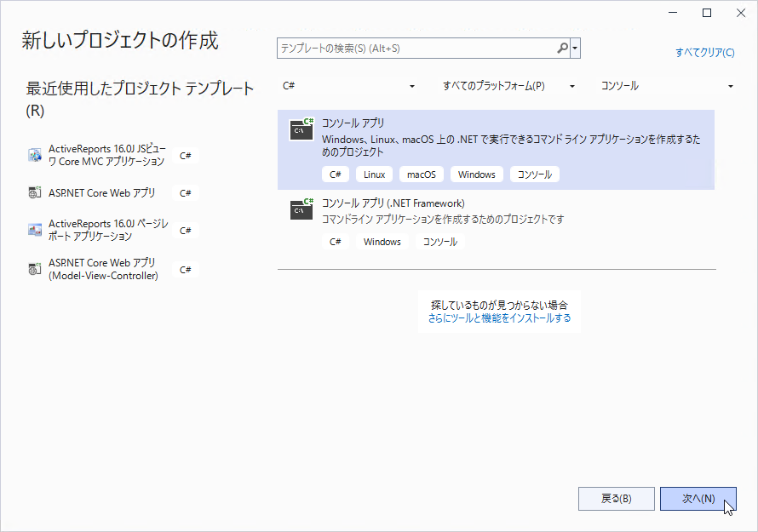Image resolution: width=758 pixels, height=532 pixels.
Task: Open the install more tools and features link
Action: click(499, 318)
